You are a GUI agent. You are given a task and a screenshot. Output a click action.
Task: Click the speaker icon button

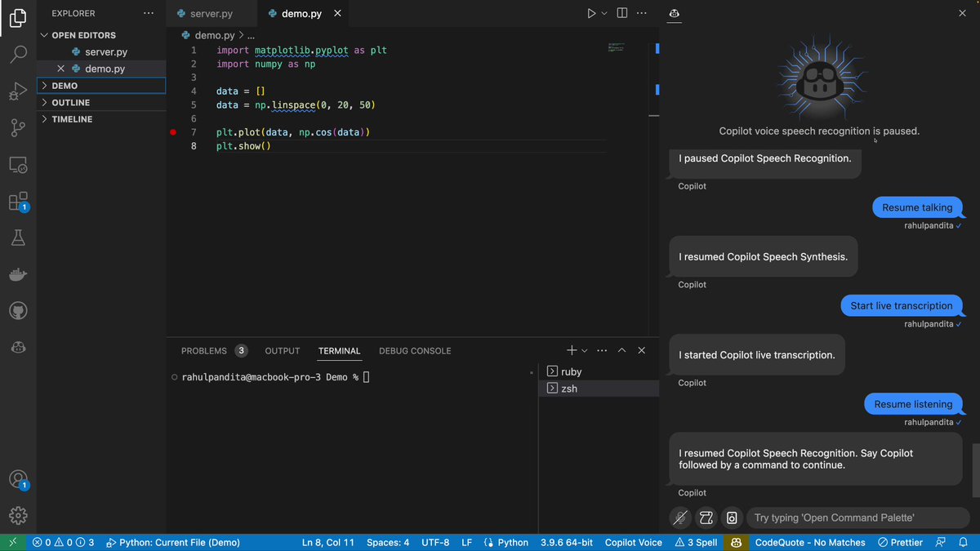(733, 518)
